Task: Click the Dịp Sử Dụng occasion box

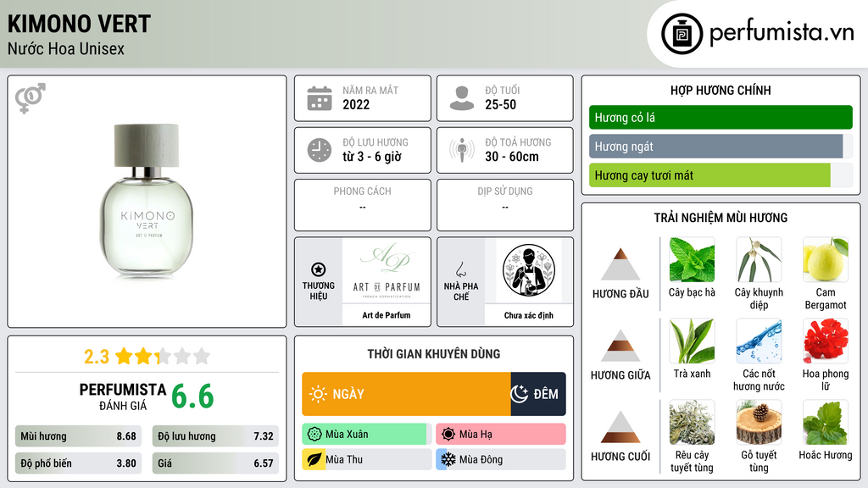Action: [505, 205]
